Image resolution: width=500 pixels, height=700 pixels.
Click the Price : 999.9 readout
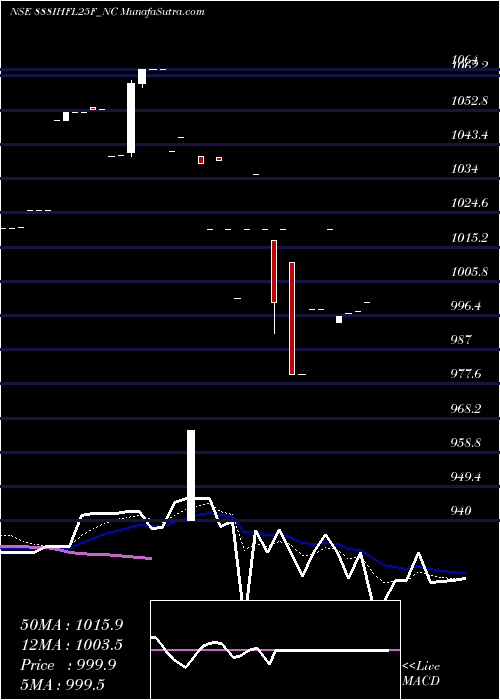[x=68, y=665]
